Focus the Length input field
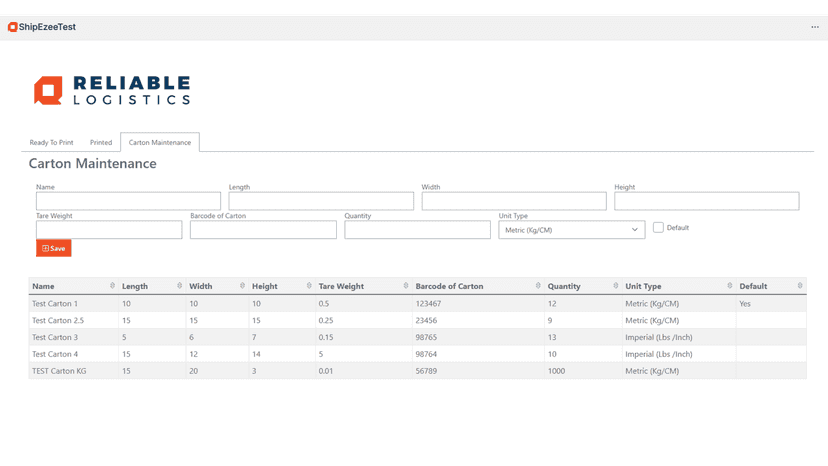Viewport: 828px width, 466px height. [x=321, y=201]
